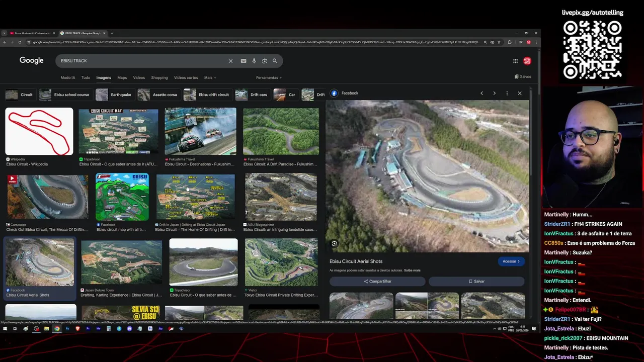Go to the Google logo homepage
This screenshot has height=362, width=644.
[32, 60]
